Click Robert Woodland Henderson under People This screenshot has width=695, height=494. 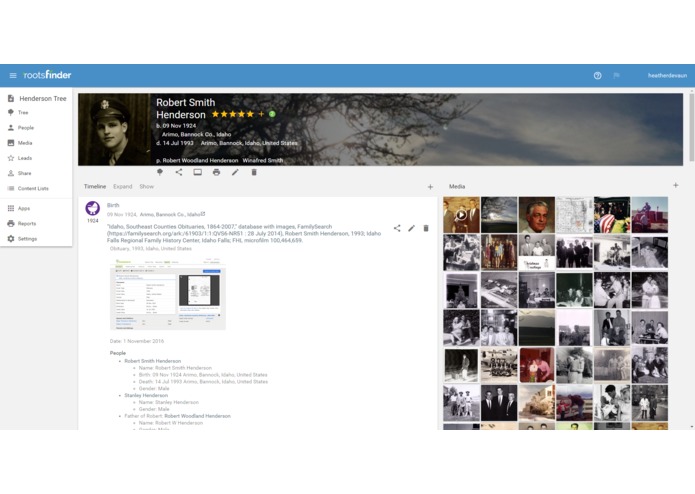(x=198, y=416)
